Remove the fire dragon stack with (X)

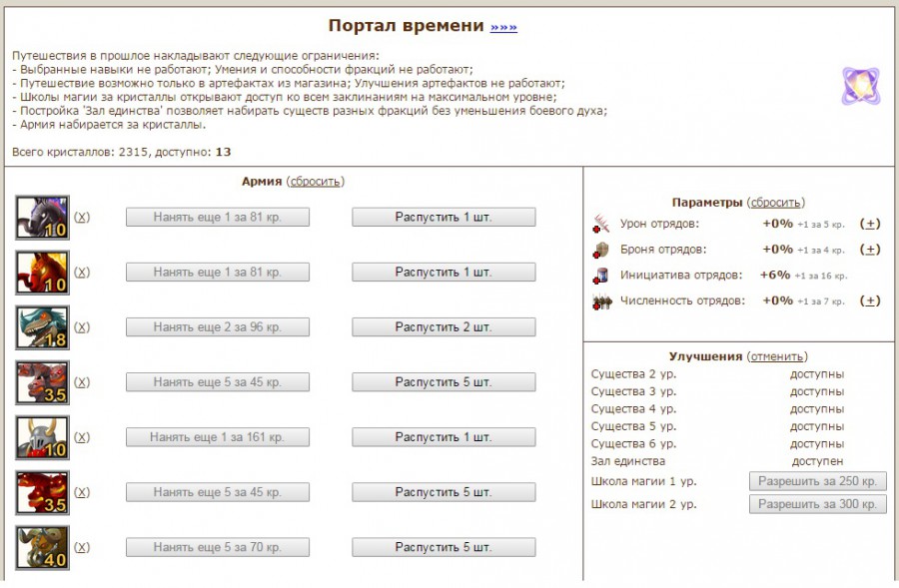pos(82,272)
